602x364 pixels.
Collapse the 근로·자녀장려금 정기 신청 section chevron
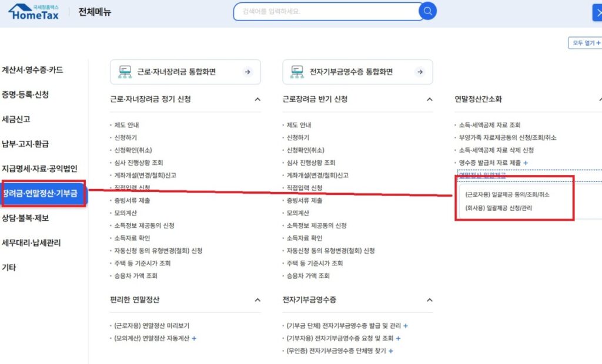coord(257,99)
